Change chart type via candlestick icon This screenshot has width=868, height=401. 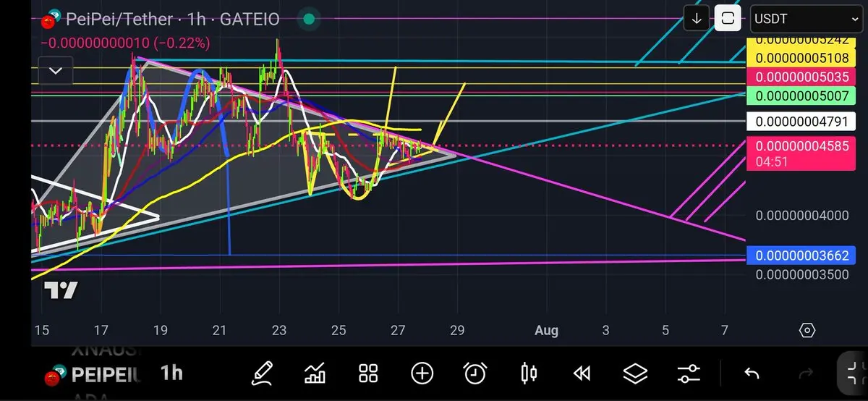(x=529, y=373)
